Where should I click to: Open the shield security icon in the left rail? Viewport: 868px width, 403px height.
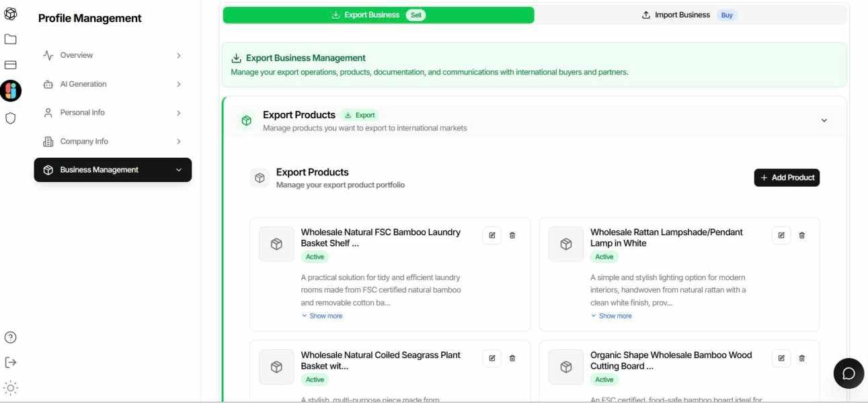[10, 117]
